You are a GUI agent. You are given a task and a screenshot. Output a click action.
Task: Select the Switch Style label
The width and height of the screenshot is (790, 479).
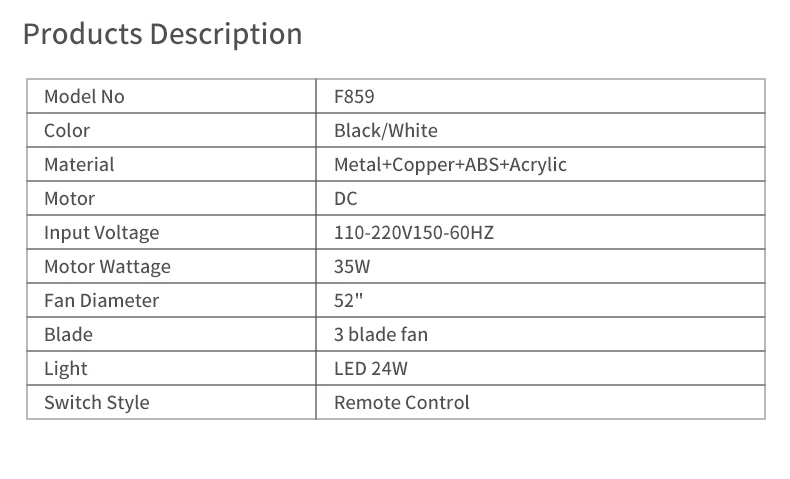(x=96, y=403)
